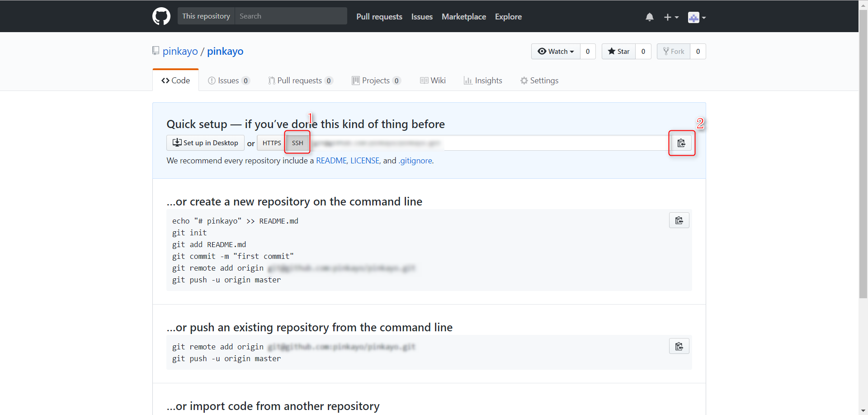Click the Watch count 0
Screen dimensions: 868x415
(588, 51)
